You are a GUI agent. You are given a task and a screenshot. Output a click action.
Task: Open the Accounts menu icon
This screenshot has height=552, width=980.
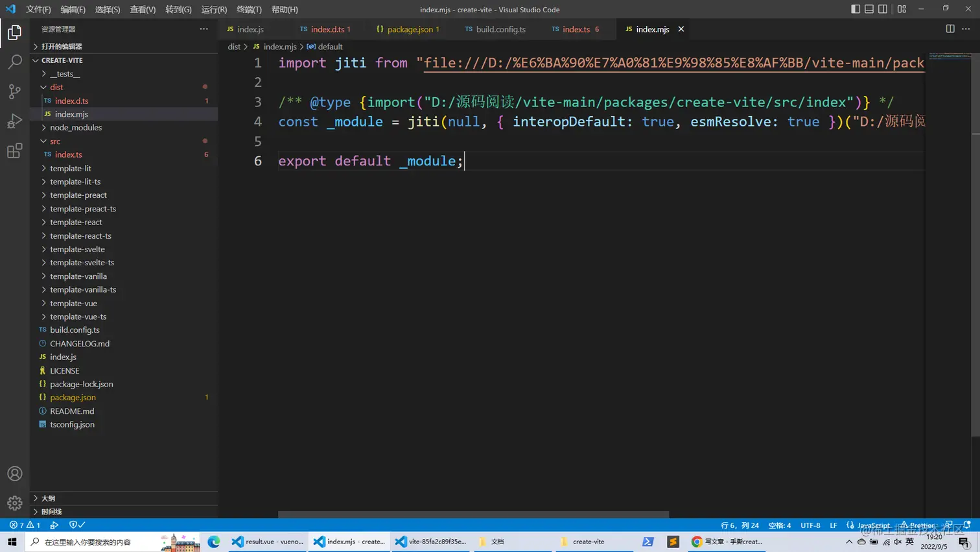tap(14, 474)
